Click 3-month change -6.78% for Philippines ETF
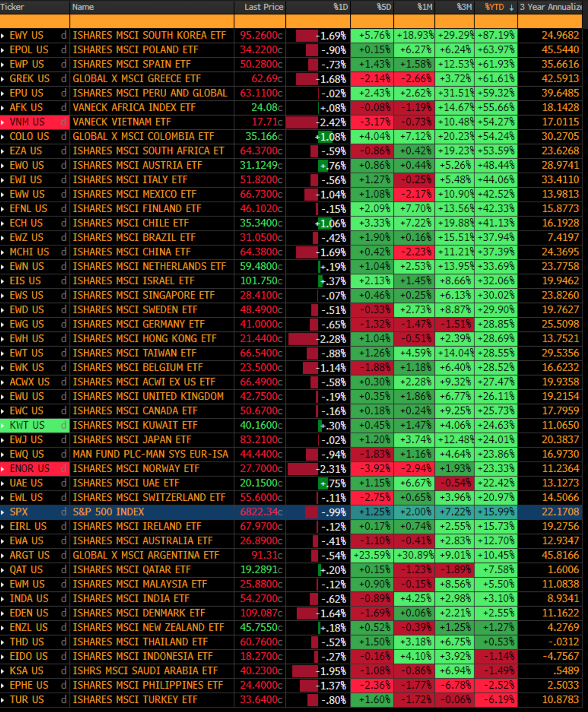 (455, 685)
